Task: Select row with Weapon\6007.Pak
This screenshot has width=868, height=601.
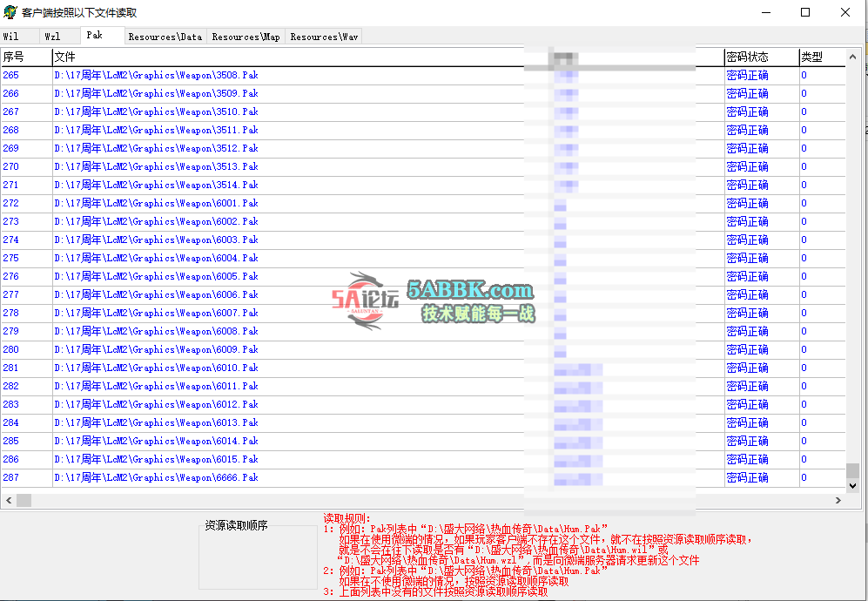Action: [423, 313]
